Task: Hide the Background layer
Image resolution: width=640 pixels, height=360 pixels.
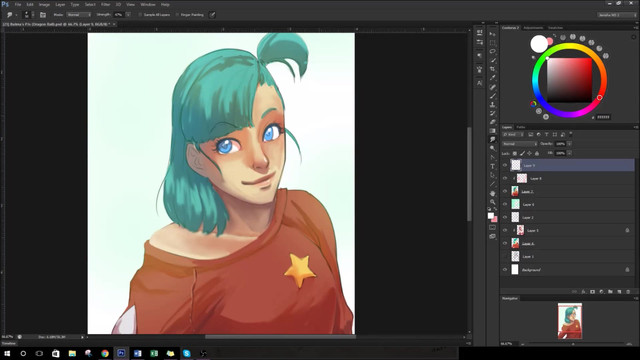Action: click(505, 269)
